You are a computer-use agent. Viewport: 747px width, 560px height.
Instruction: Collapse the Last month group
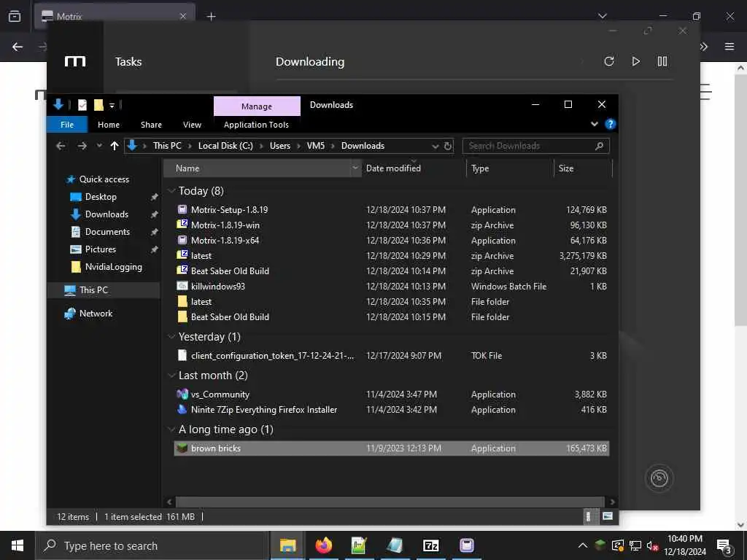coord(171,376)
